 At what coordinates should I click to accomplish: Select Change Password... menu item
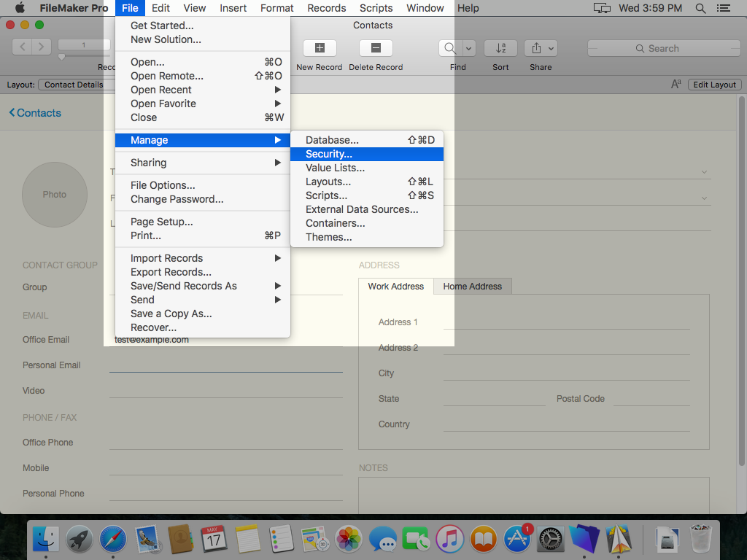tap(203, 199)
